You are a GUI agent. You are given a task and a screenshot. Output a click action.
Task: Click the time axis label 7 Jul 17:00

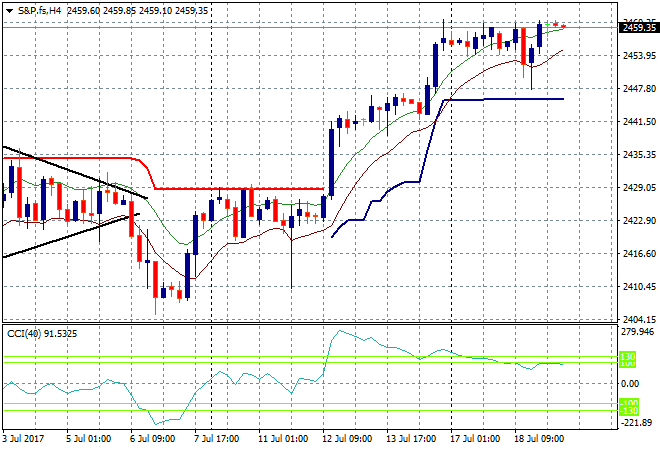(216, 439)
